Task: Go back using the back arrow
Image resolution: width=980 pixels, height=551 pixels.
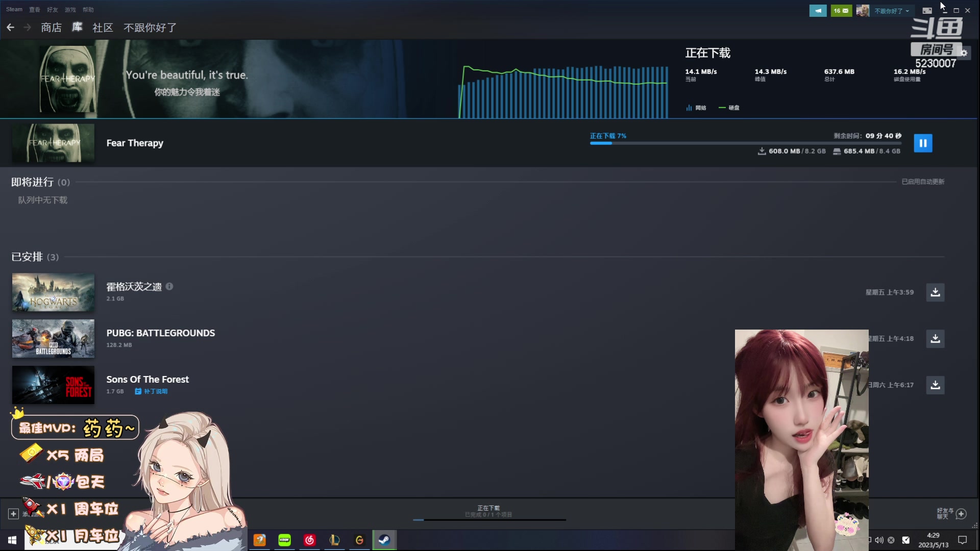Action: coord(10,28)
